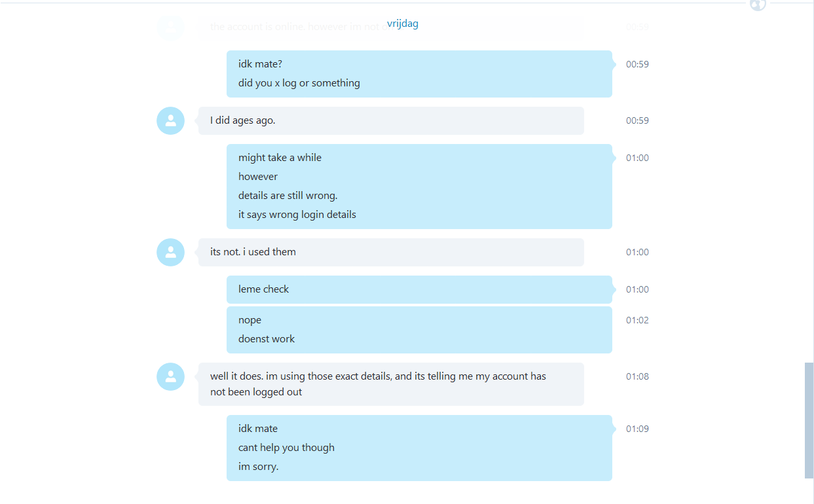
Task: Click the 01:08 message timestamp
Action: pos(637,376)
